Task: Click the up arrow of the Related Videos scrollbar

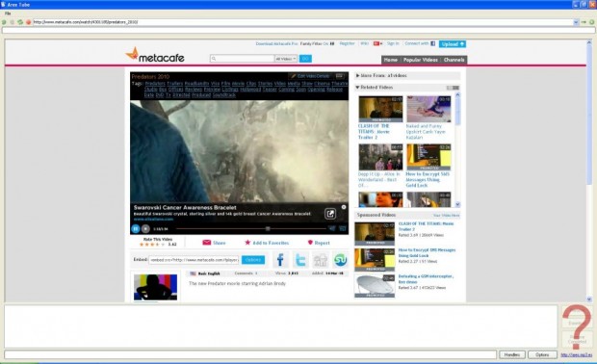Action: coord(457,94)
